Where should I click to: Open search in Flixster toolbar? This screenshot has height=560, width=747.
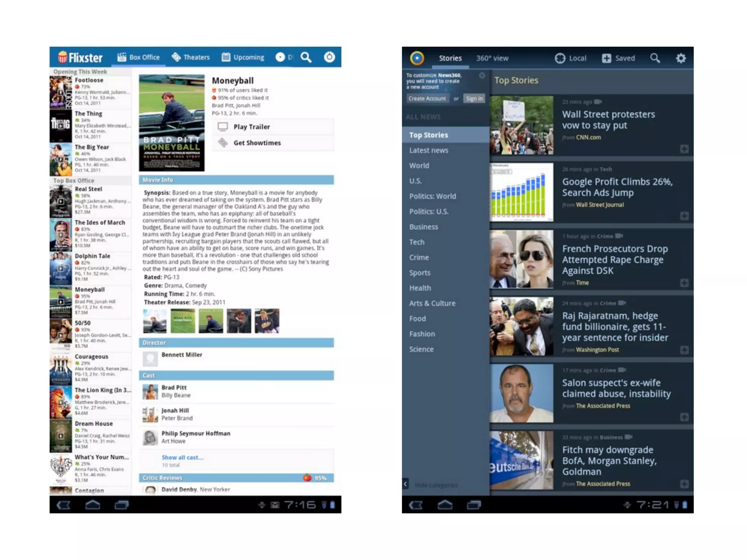tap(306, 57)
